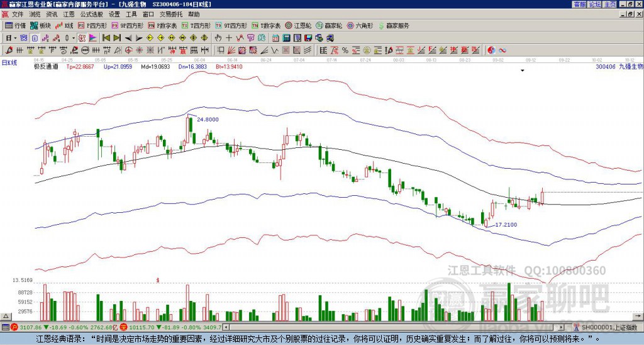Screen dimensions: 644x345
Task: Open the 江恩轮 Gann wheel
Action: (298, 25)
